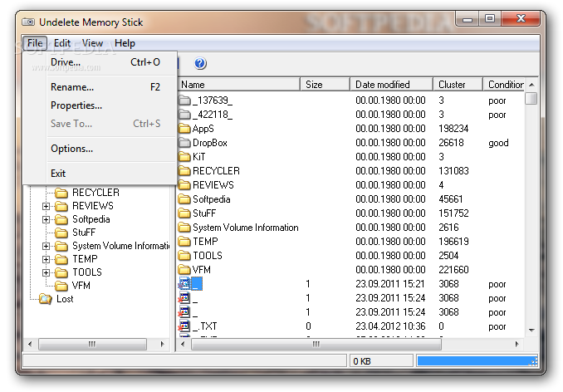
Task: Click the file list vertical scrollbar up arrow
Action: click(531, 85)
